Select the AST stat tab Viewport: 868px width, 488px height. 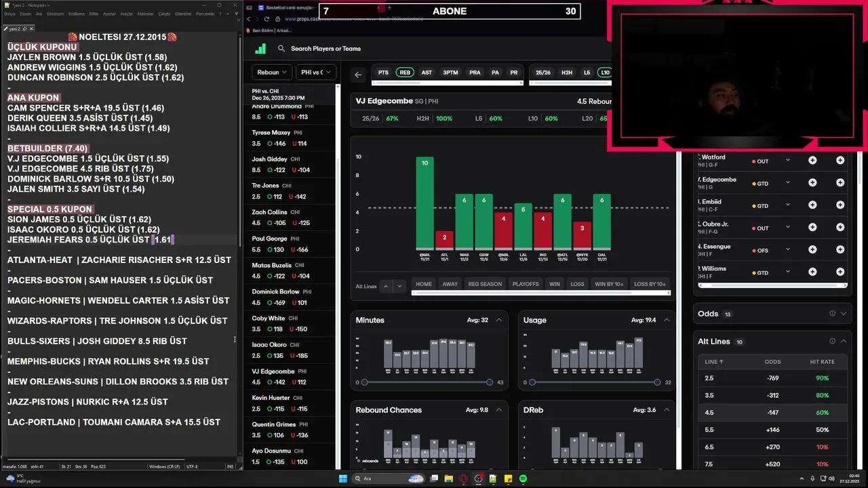pos(427,73)
